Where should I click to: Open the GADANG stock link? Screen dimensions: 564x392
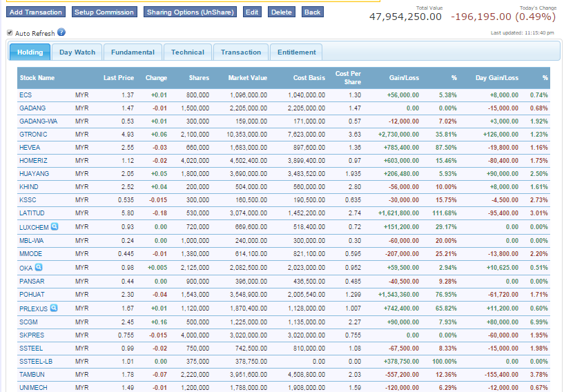click(x=32, y=108)
